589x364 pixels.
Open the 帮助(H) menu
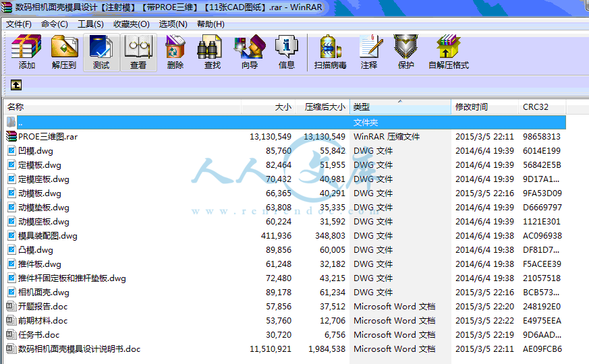(x=211, y=24)
